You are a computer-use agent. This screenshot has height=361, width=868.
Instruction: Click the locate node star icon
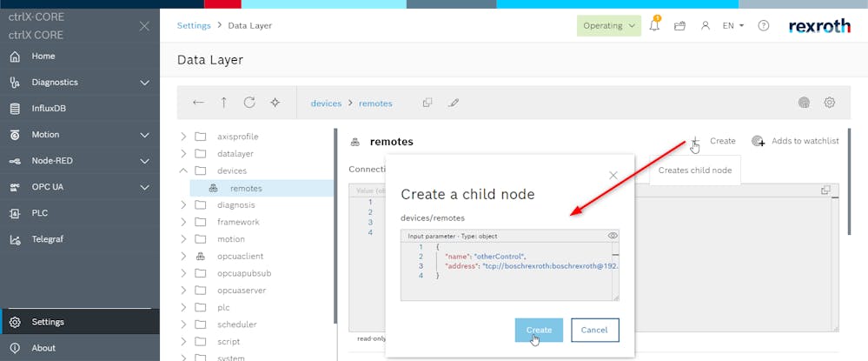275,103
